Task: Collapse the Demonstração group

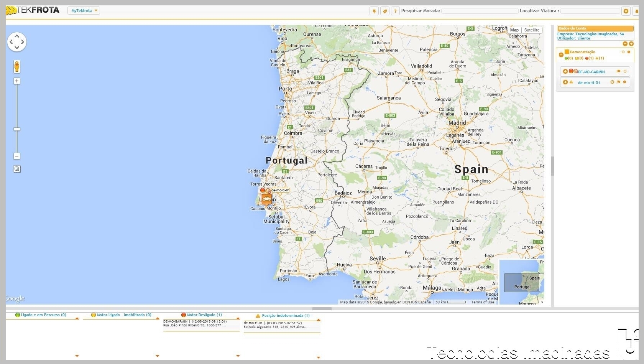Action: 561,55
